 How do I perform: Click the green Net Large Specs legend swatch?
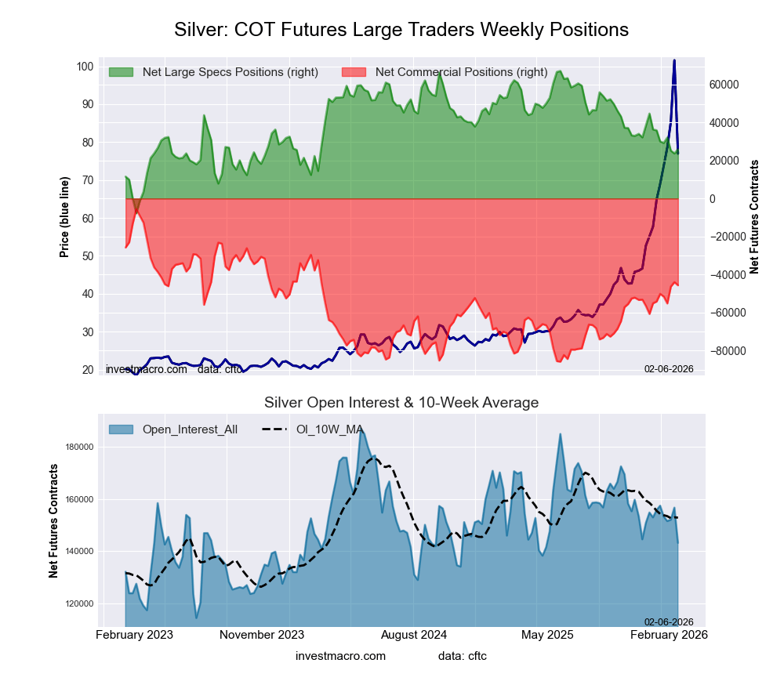[x=122, y=72]
